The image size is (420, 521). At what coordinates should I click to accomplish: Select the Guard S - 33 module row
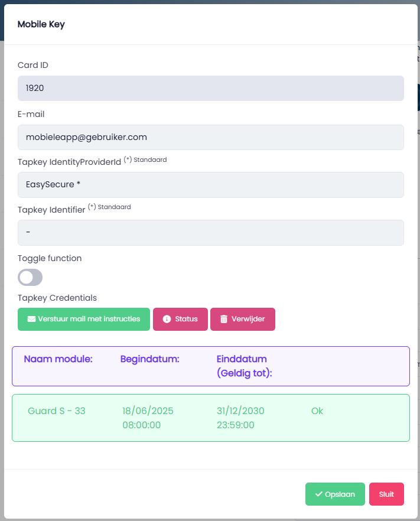(211, 418)
